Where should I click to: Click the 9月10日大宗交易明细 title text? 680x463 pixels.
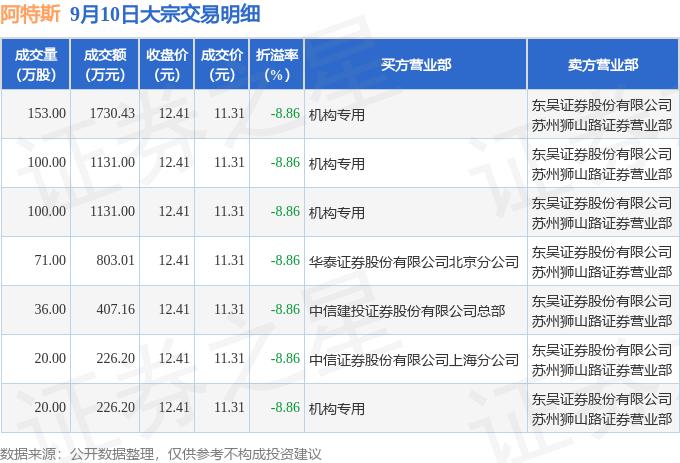coord(165,14)
